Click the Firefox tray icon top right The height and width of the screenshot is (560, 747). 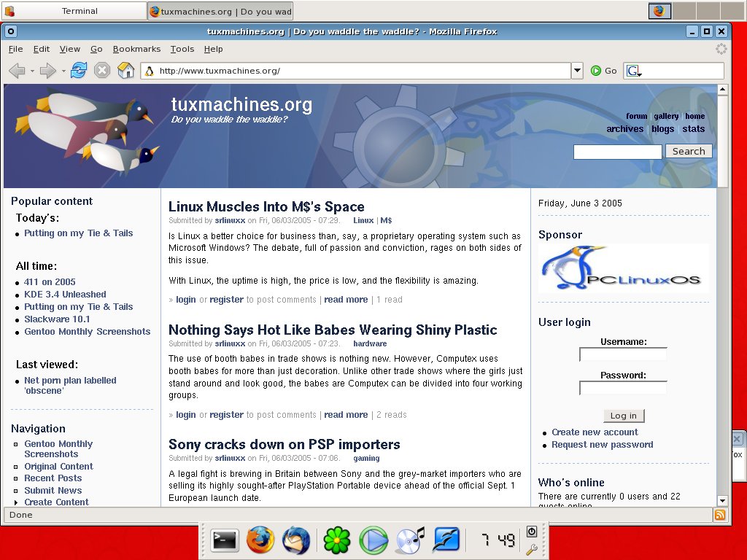point(659,10)
